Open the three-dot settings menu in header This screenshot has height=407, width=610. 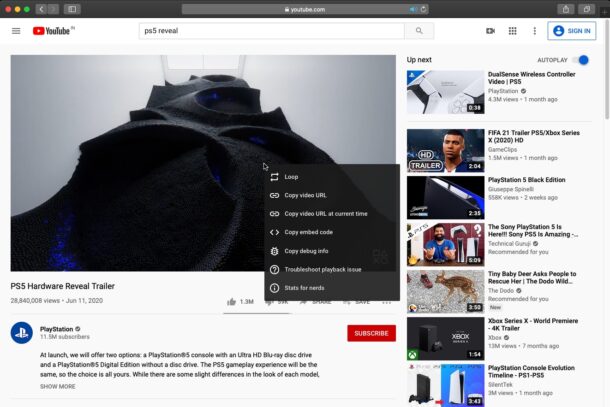pos(535,31)
